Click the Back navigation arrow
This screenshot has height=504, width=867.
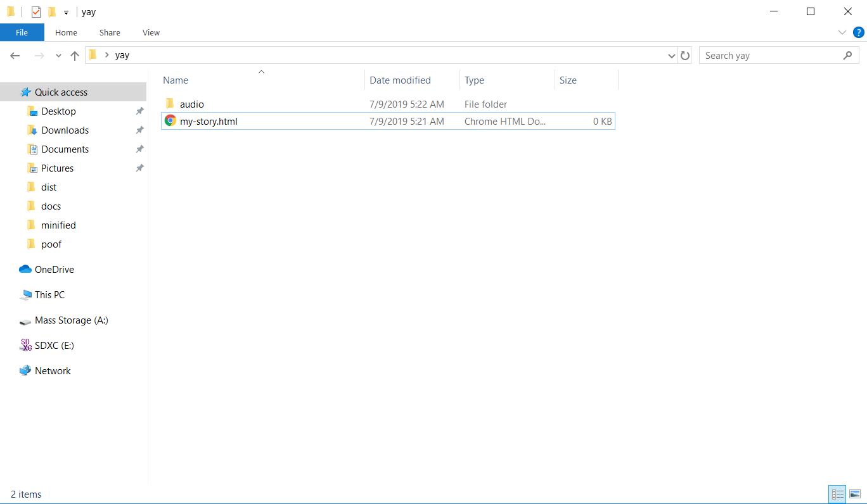click(15, 56)
